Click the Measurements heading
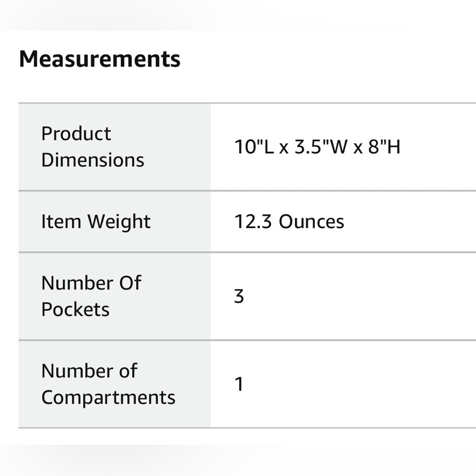 [x=99, y=59]
